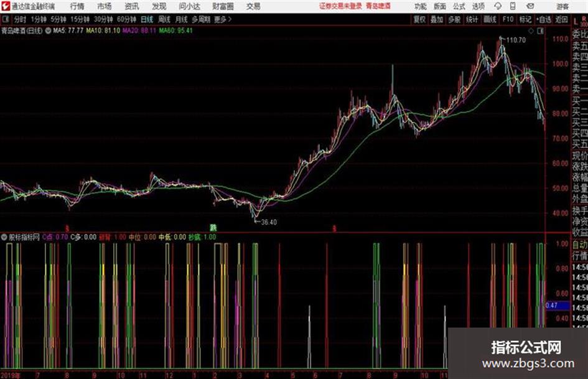Click the MA10: 81.10 indicator value
This screenshot has height=379, width=588.
click(x=103, y=30)
